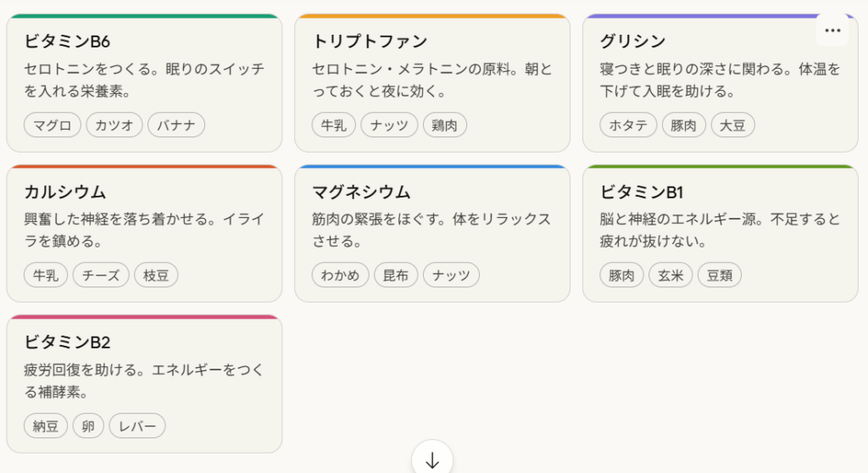
Task: Click the 鶏肉 tag under トリプトファン
Action: tap(445, 125)
